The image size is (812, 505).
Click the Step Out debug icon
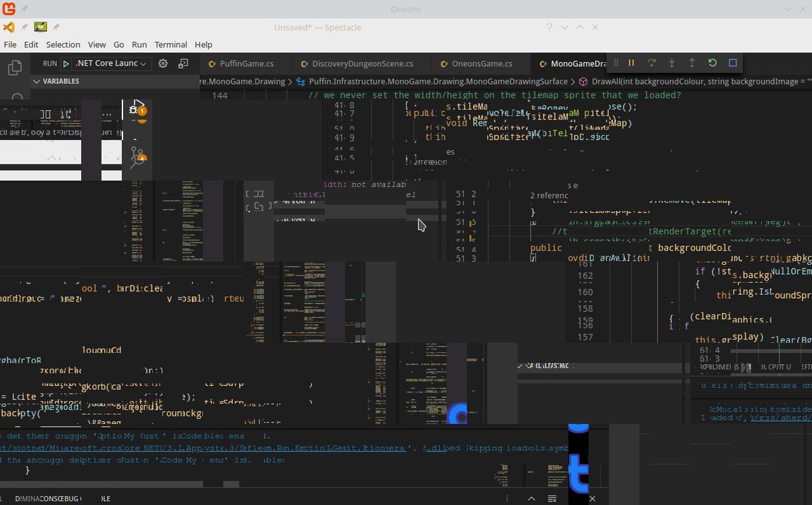[692, 62]
